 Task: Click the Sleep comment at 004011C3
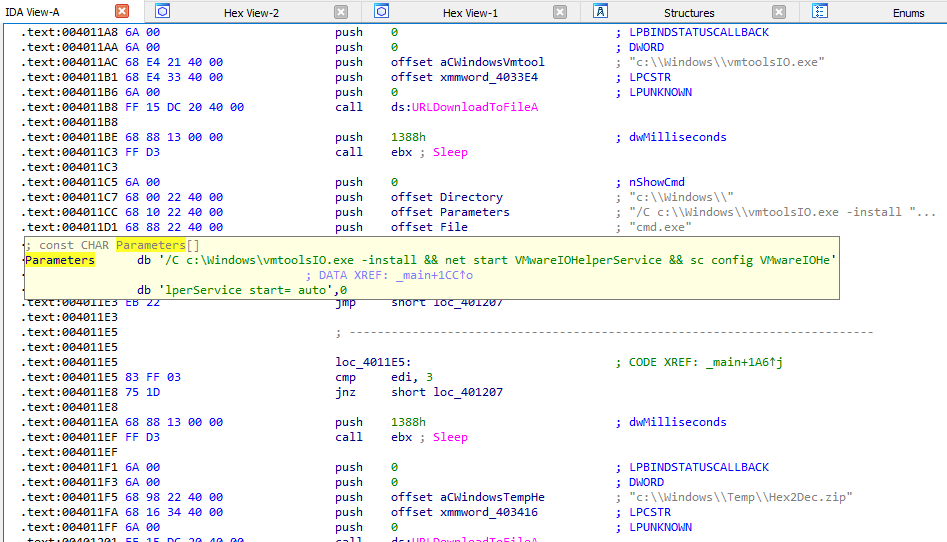click(450, 152)
